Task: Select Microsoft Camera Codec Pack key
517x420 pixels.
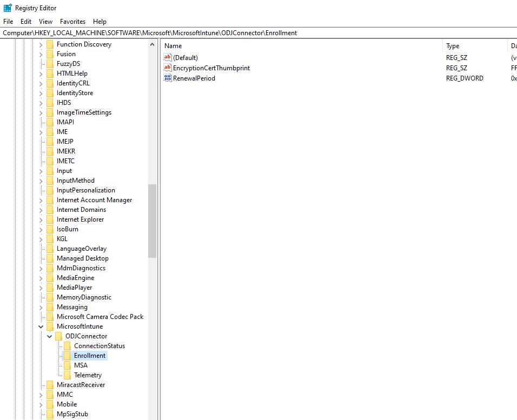Action: (100, 316)
